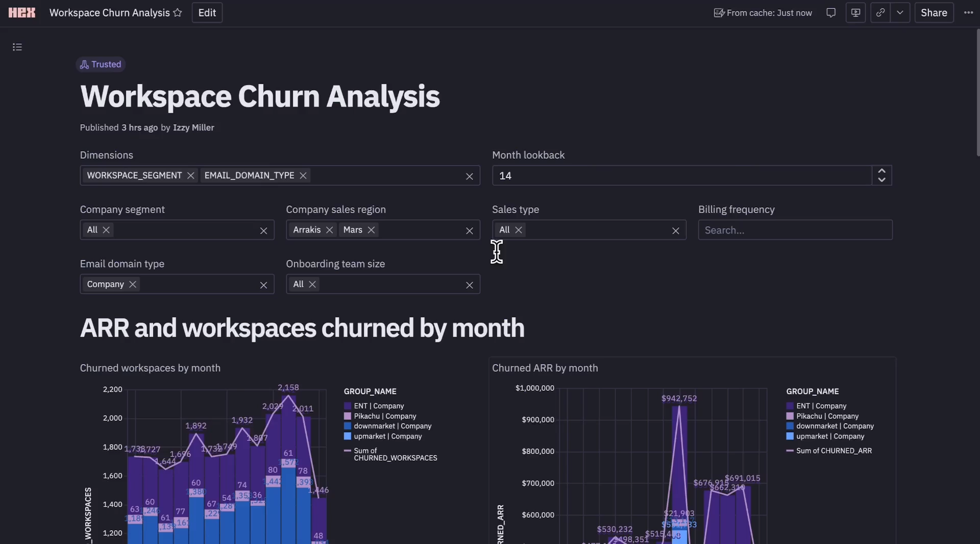Star the Workspace Churn Analysis project

click(x=178, y=13)
